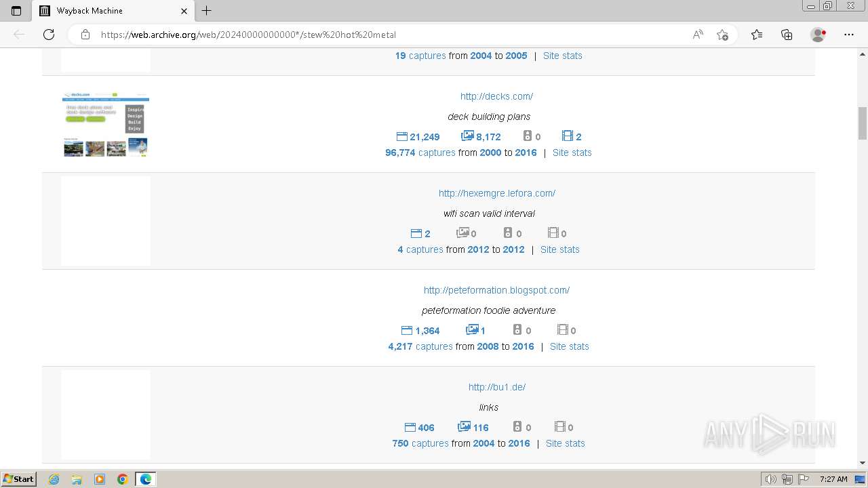Open a new browser tab
The image size is (868, 488).
tap(207, 11)
